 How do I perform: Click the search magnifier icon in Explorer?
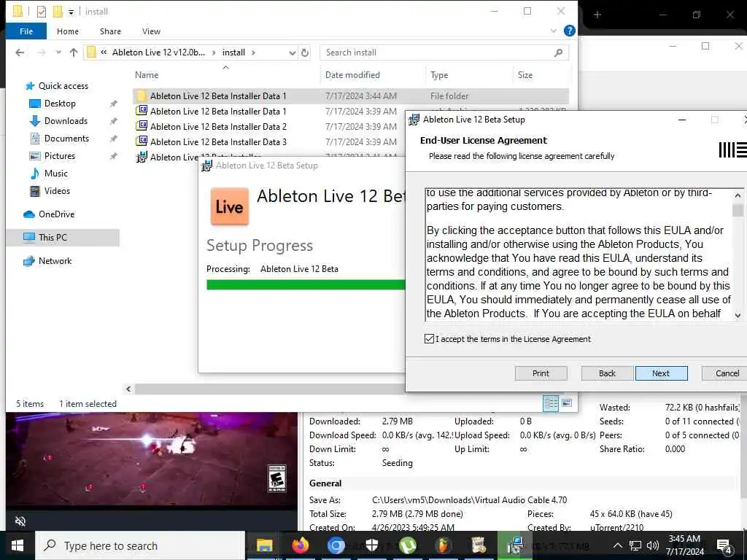[558, 52]
